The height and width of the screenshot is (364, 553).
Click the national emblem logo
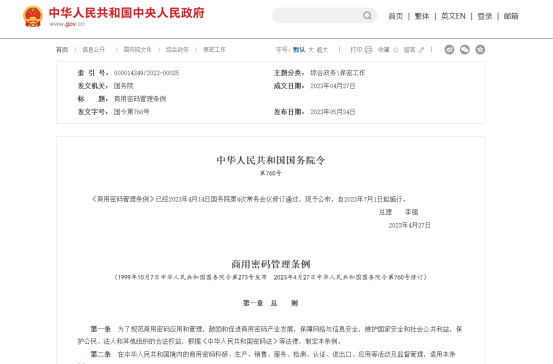(x=33, y=16)
